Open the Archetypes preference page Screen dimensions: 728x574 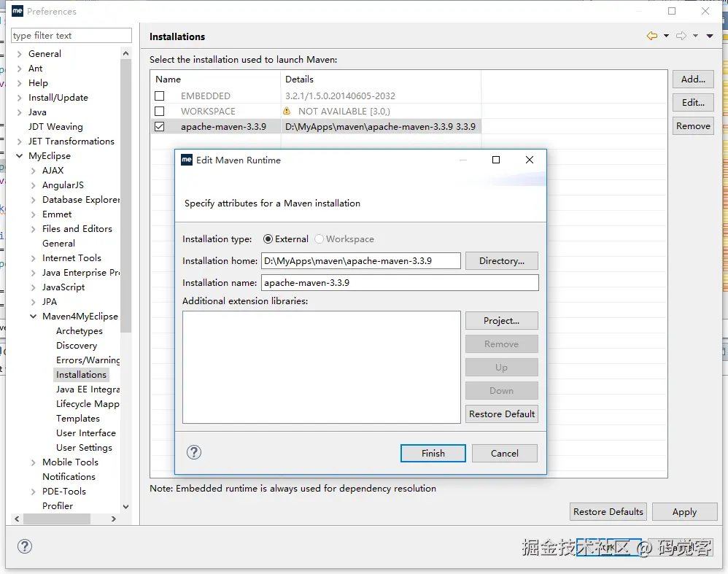click(80, 330)
